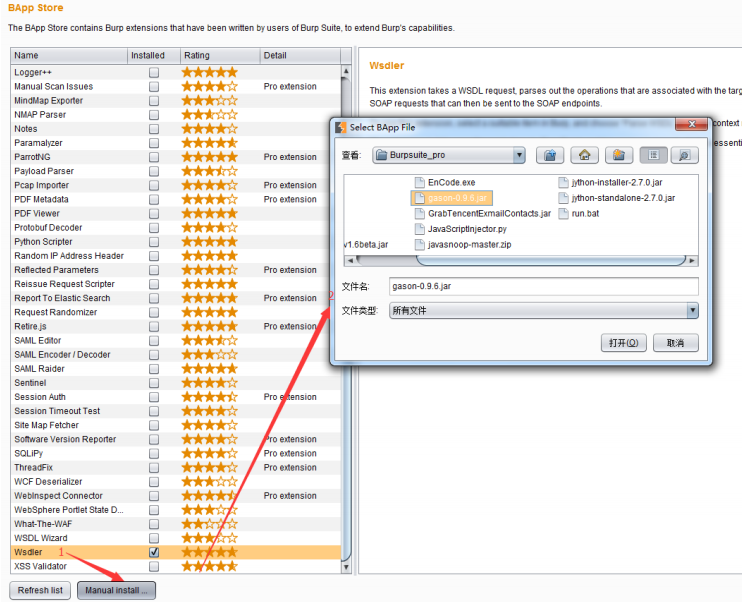Image resolution: width=742 pixels, height=602 pixels.
Task: Select the Session Timeout Test row
Action: coord(176,411)
